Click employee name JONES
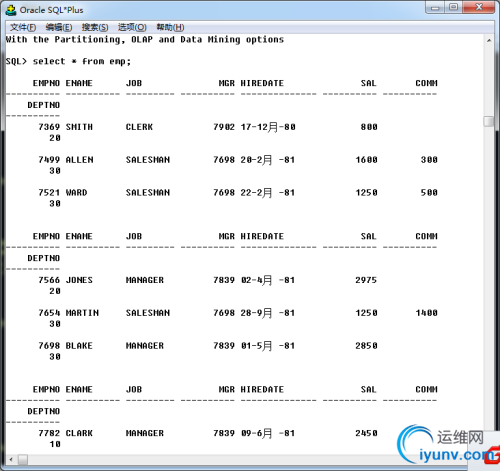 point(79,280)
